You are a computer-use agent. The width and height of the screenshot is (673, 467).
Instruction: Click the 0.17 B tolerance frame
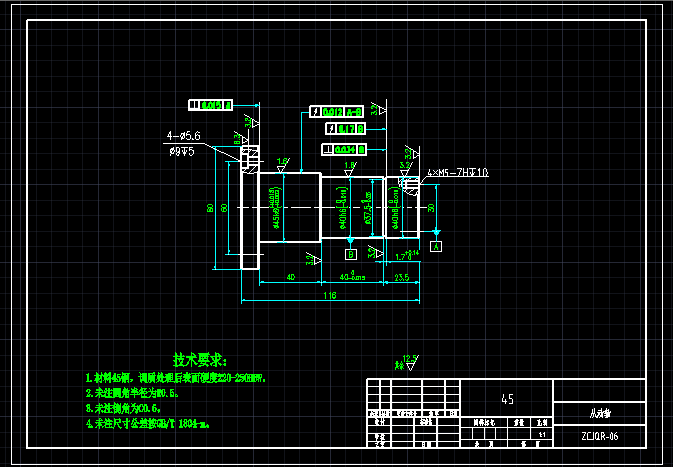[346, 128]
